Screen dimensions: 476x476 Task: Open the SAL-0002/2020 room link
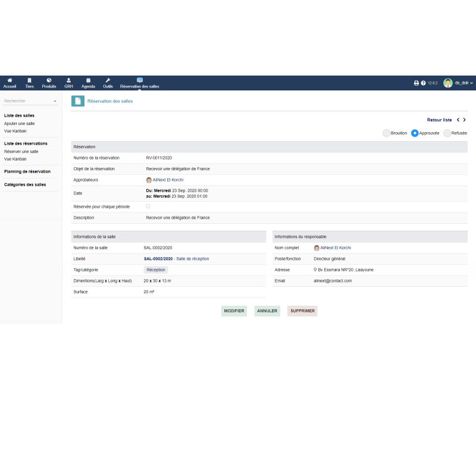click(158, 259)
